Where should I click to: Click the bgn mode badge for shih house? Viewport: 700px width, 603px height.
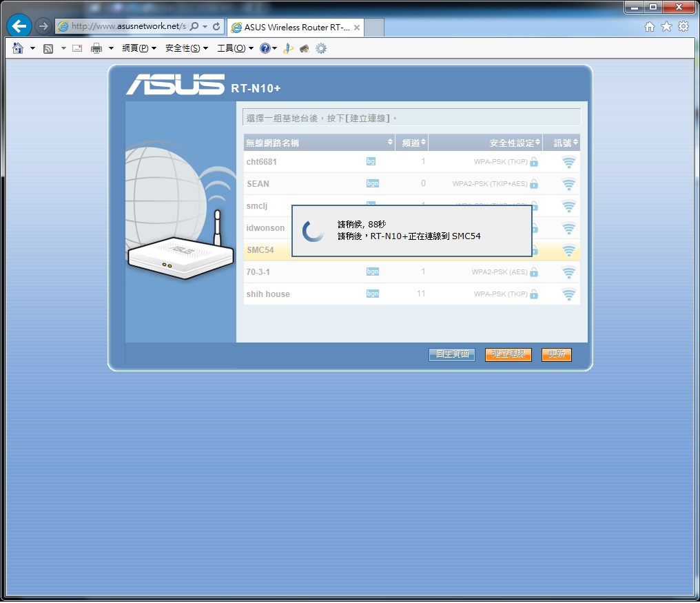click(372, 294)
